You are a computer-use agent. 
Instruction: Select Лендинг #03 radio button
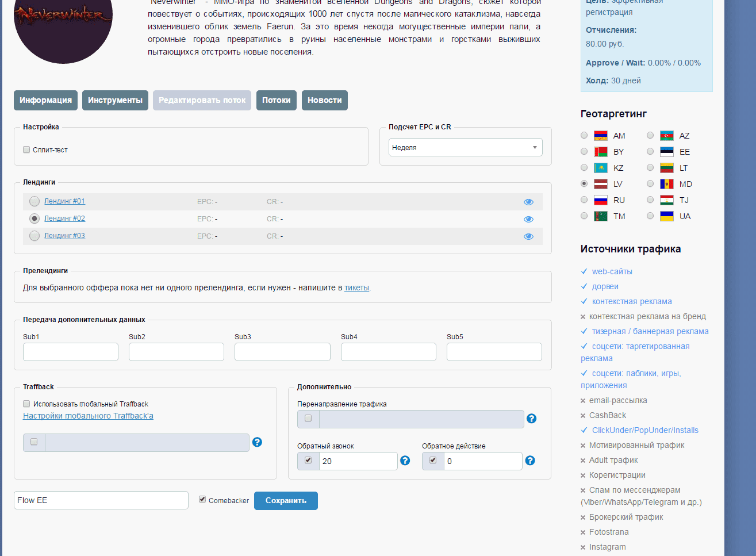coord(34,236)
